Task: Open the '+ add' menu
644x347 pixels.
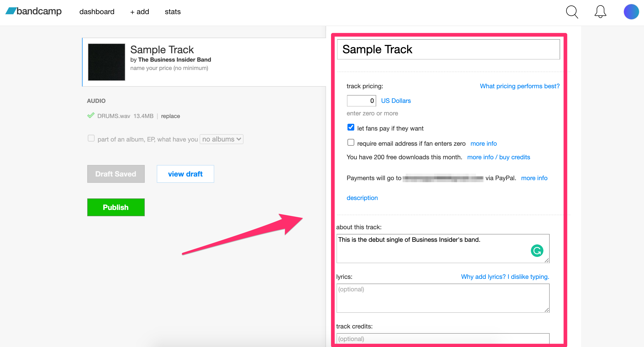Action: [x=139, y=11]
